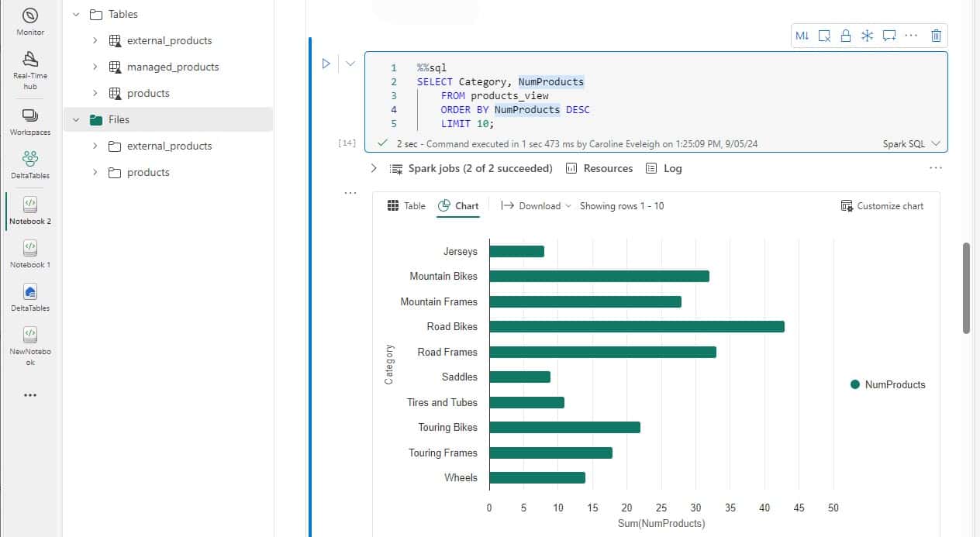Screen dimensions: 980x537
Task: Expand the Spark jobs section
Action: point(374,168)
